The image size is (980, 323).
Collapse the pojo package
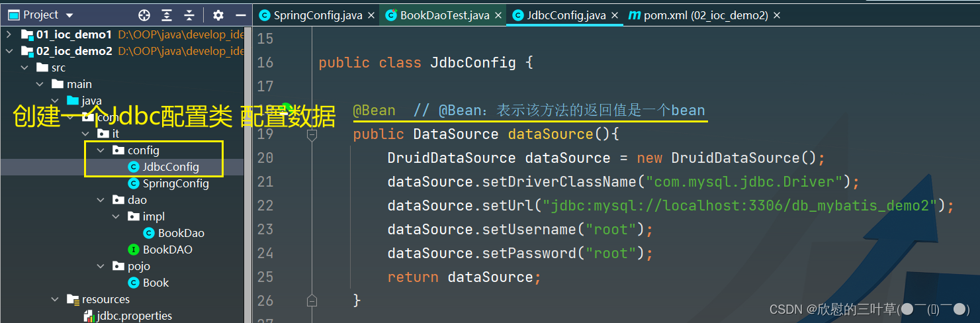pos(101,266)
